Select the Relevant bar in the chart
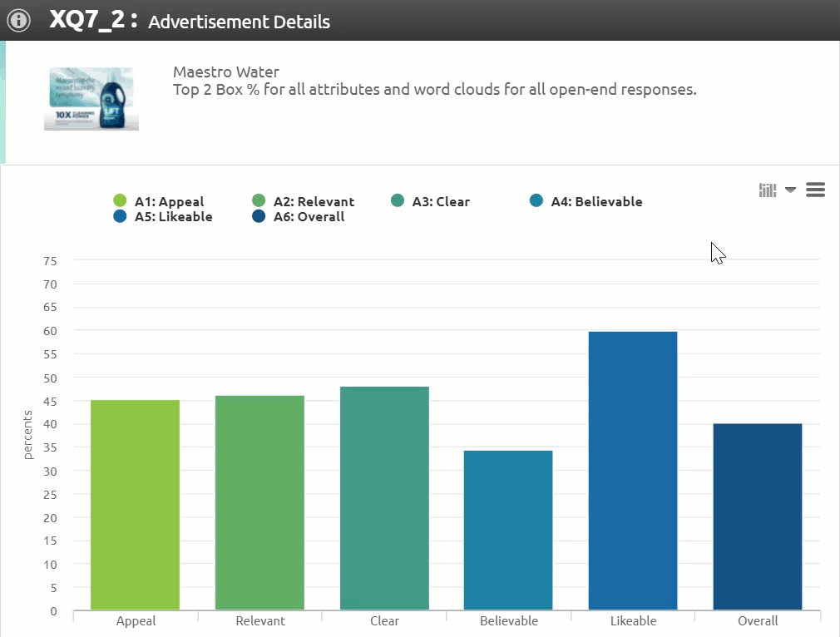840x637 pixels. 259,502
